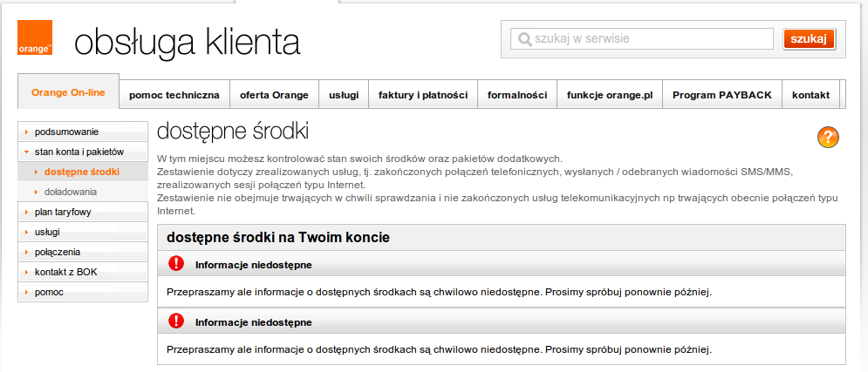Click the first 'Informacje niedostępne' heading

(254, 265)
